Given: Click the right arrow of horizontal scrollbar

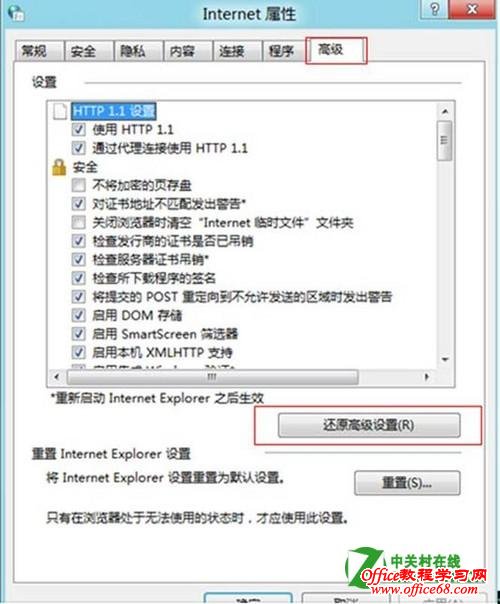Looking at the screenshot, I should click(x=426, y=377).
